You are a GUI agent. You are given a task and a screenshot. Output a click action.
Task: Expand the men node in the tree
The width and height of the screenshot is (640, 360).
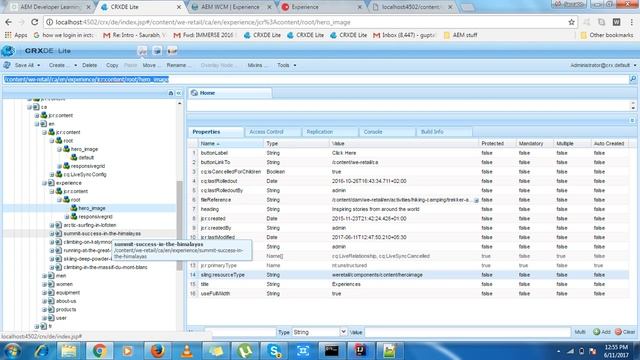[x=44, y=276]
